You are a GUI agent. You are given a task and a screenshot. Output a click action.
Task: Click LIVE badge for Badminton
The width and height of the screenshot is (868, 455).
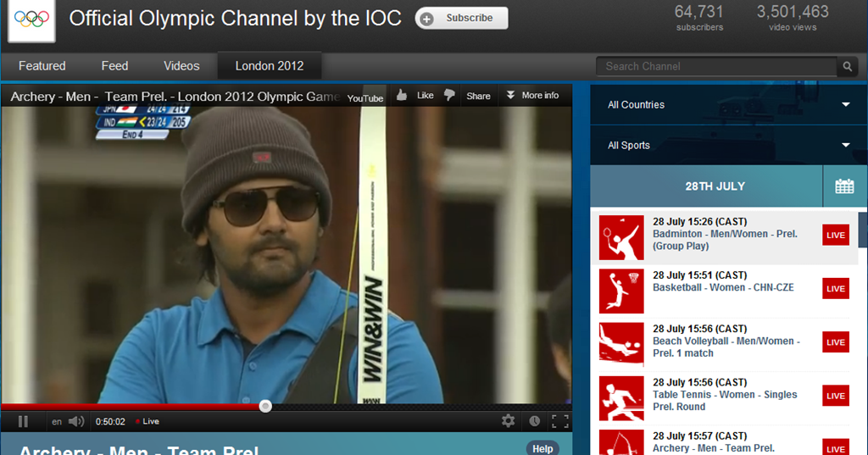click(835, 236)
